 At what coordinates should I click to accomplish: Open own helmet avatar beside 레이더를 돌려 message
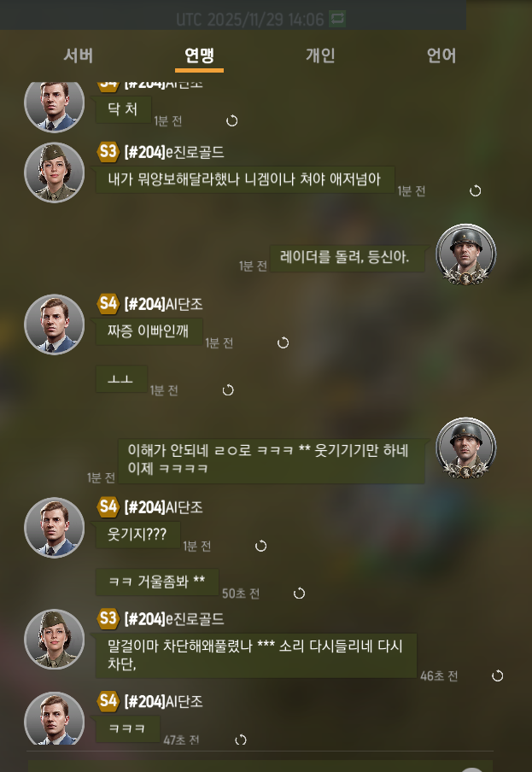pos(465,254)
